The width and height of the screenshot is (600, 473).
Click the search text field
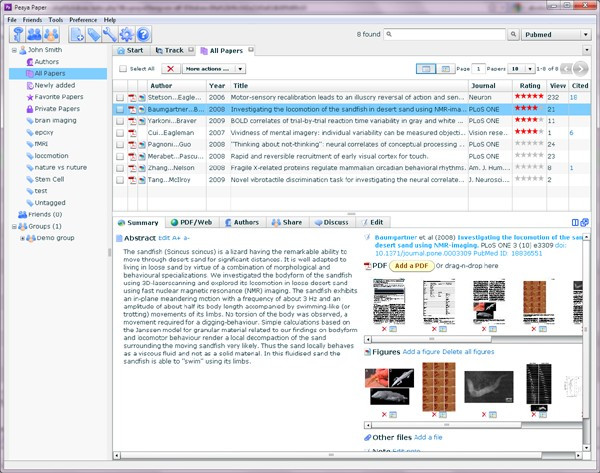click(445, 34)
